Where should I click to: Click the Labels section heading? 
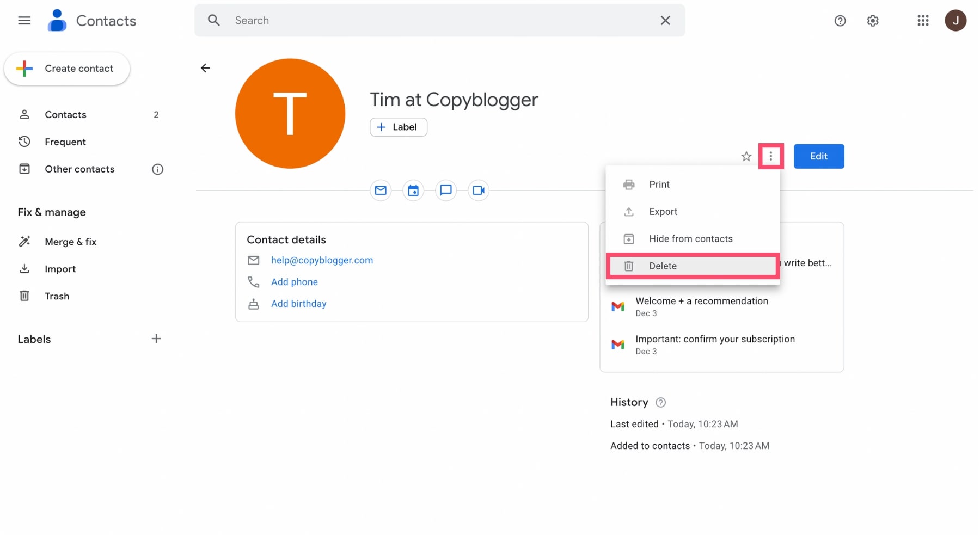point(34,340)
